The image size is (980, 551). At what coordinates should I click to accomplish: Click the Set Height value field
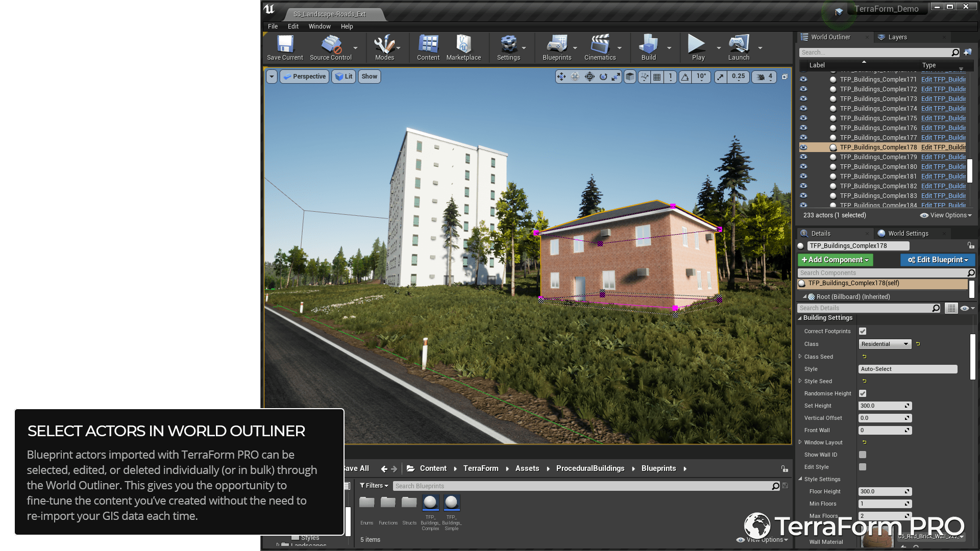885,406
